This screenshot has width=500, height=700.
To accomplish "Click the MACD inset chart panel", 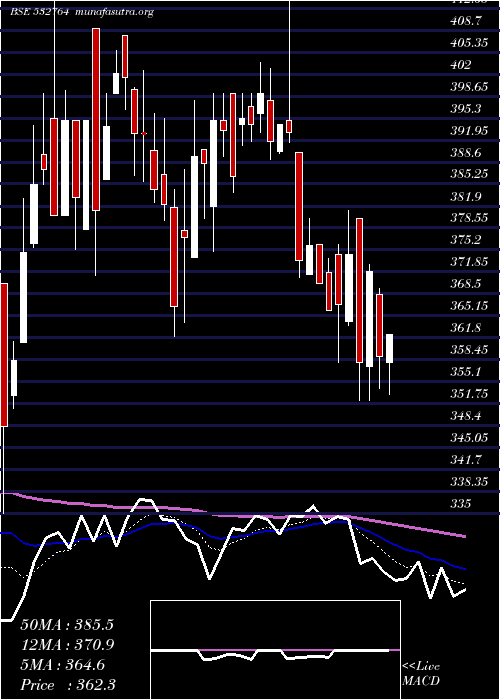I will point(275,650).
